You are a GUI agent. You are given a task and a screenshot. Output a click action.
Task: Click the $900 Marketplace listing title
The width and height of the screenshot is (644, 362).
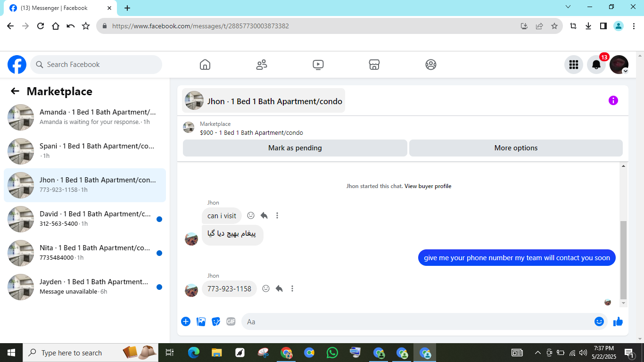251,133
